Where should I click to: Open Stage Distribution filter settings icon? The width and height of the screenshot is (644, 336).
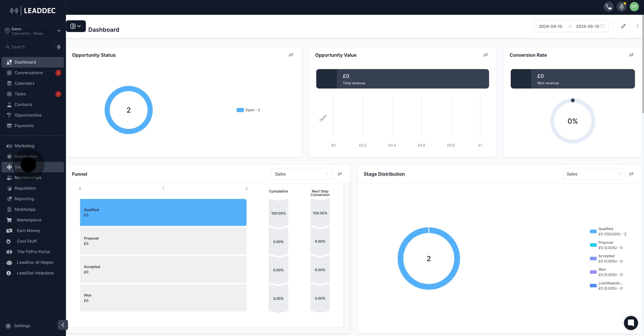(x=631, y=174)
